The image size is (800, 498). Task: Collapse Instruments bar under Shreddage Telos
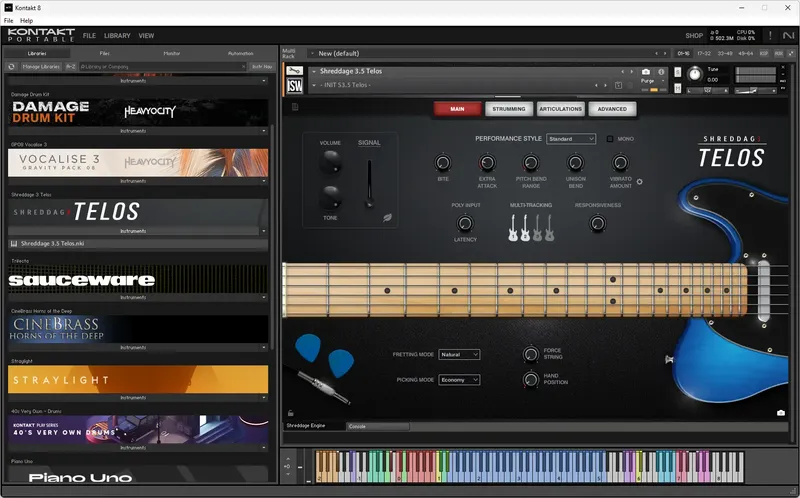(x=138, y=231)
